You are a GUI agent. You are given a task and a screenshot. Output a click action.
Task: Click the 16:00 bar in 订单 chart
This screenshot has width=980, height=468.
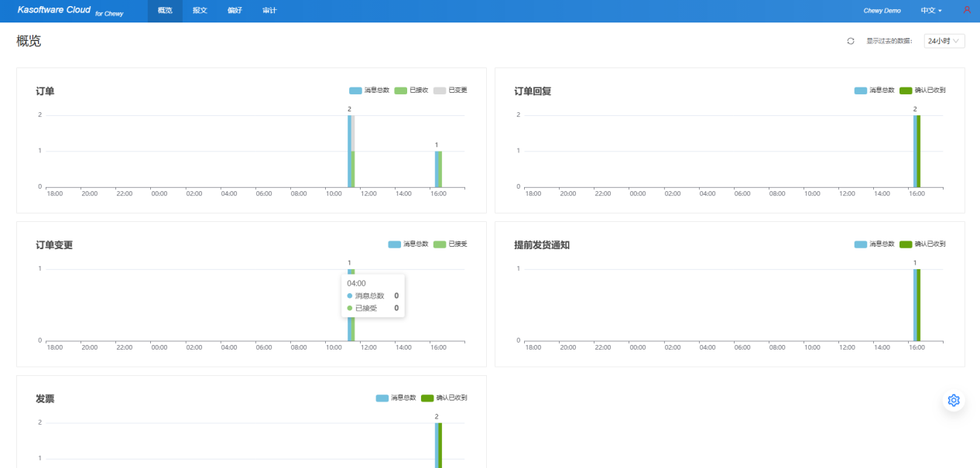438,169
